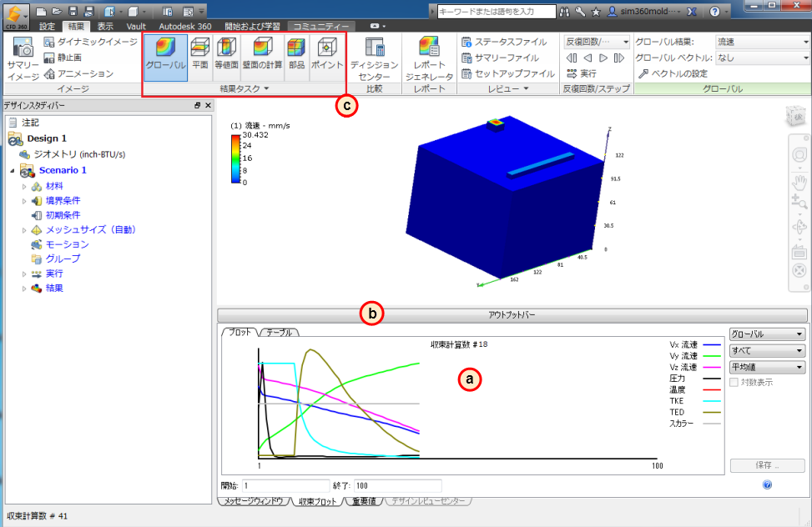Expand the メッシュサイズ tree node
This screenshot has height=527, width=812.
click(24, 230)
